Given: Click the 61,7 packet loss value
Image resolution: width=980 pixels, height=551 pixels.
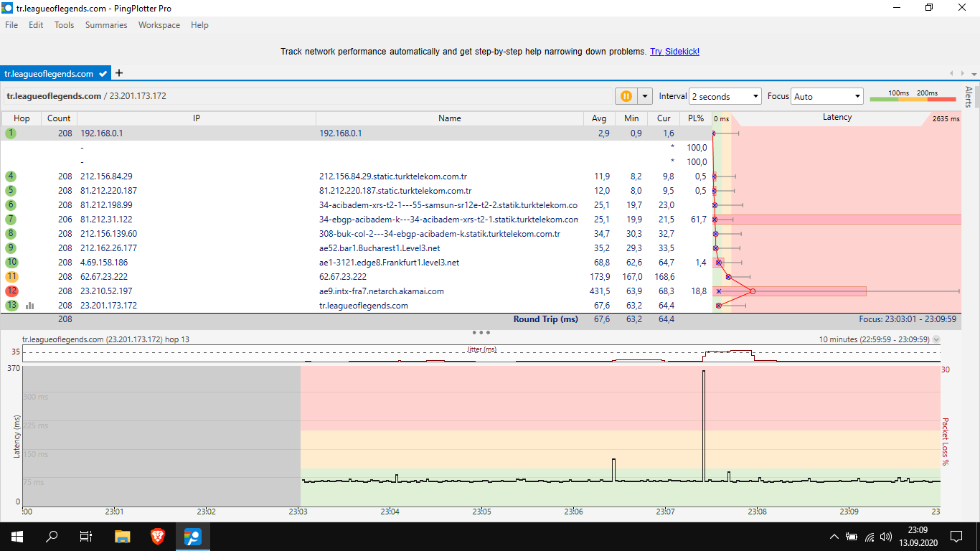Looking at the screenshot, I should coord(698,220).
